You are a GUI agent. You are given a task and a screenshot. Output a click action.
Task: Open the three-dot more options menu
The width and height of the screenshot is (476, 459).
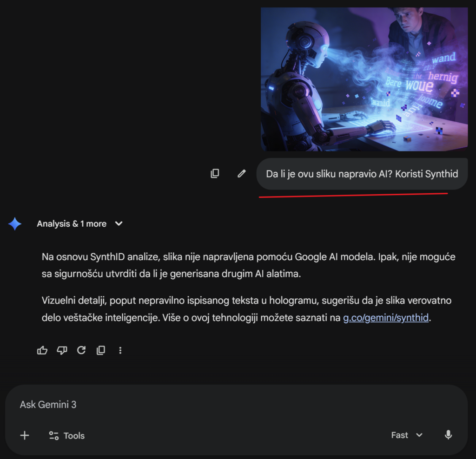(120, 350)
